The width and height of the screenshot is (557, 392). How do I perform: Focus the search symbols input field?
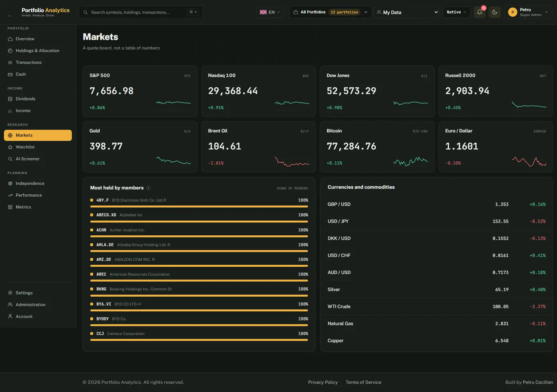(141, 12)
